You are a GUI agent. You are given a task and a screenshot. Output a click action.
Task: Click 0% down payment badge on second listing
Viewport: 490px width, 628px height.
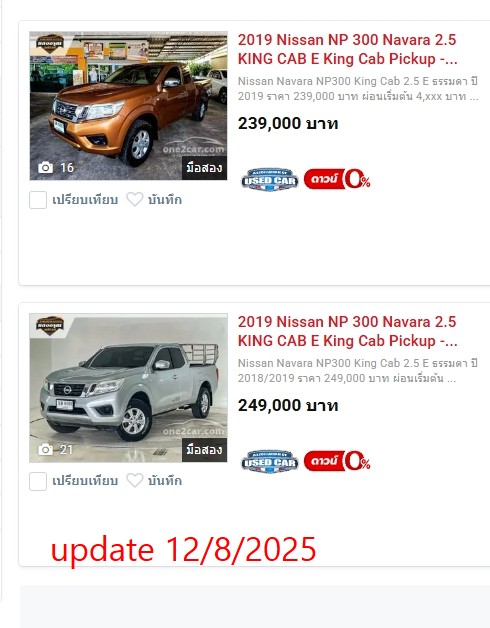pos(337,461)
